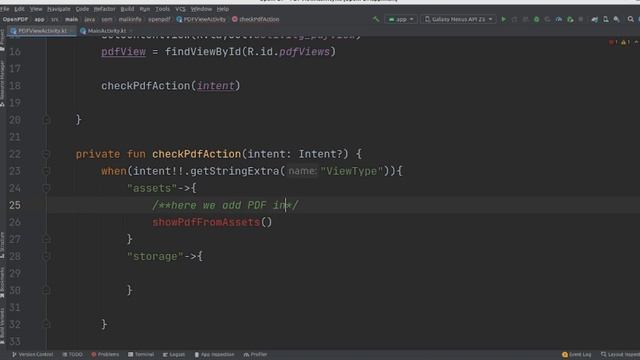Viewport: 640px width, 360px height.
Task: Click the Profile app toolbar icon
Action: pyautogui.click(x=559, y=19)
